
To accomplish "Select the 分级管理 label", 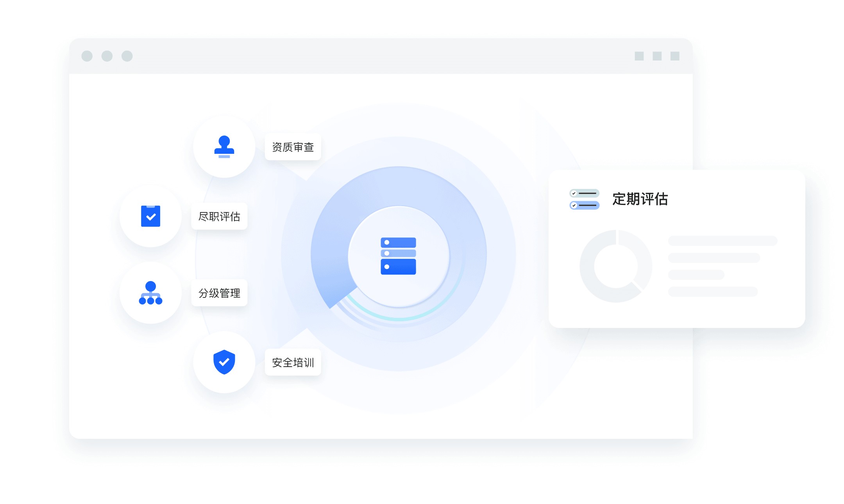I will click(x=219, y=293).
